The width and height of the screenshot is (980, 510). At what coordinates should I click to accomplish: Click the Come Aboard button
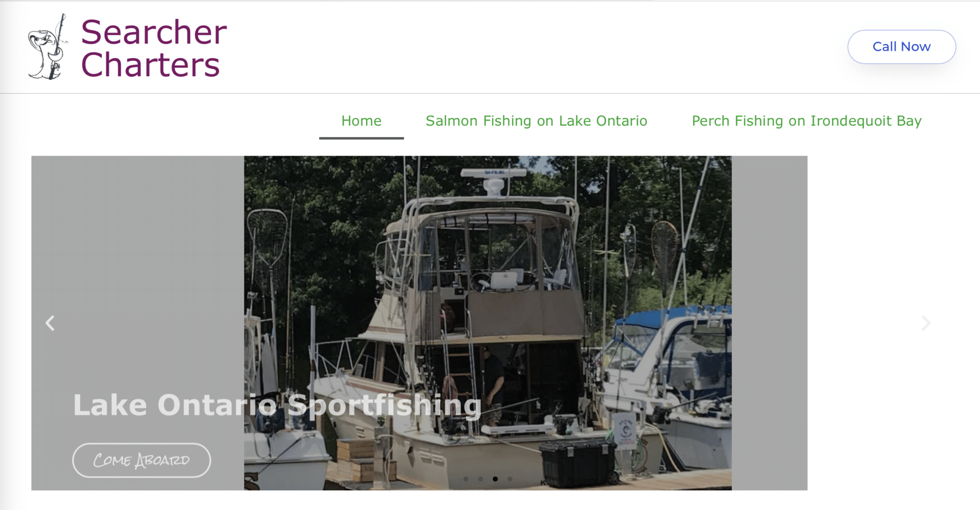pos(142,460)
